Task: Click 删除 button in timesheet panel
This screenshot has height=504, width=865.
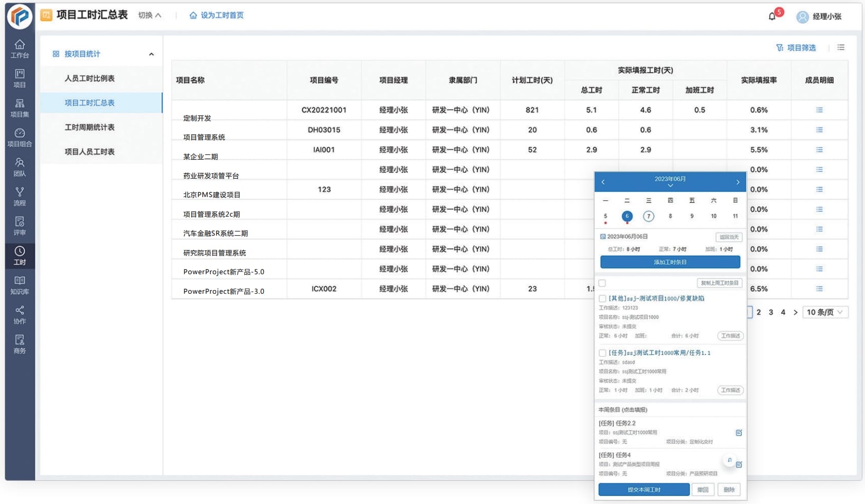Action: click(729, 490)
